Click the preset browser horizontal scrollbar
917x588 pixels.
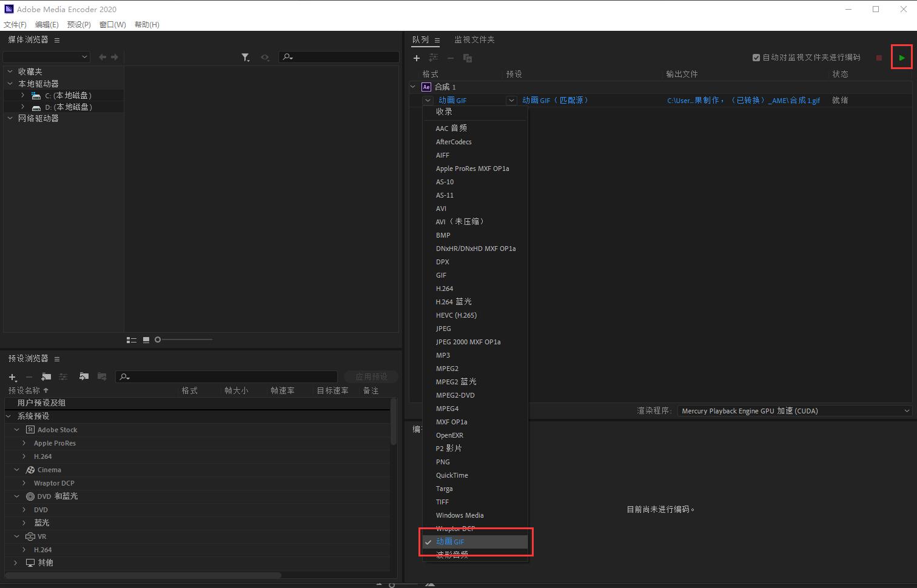(143, 575)
